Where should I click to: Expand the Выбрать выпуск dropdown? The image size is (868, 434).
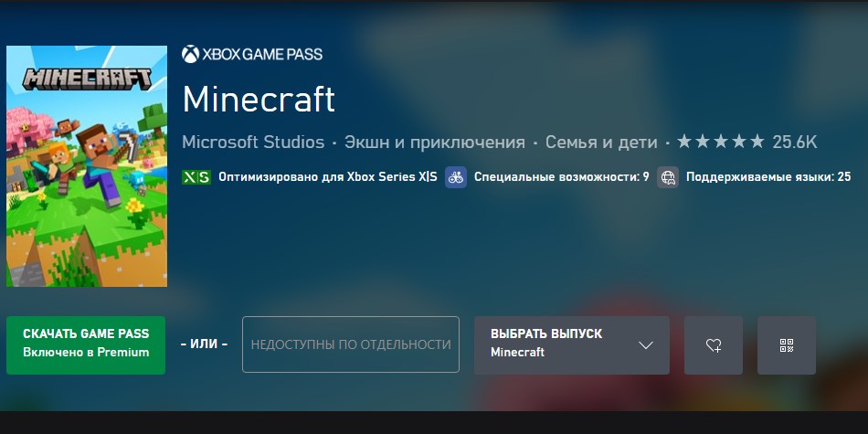tap(572, 344)
